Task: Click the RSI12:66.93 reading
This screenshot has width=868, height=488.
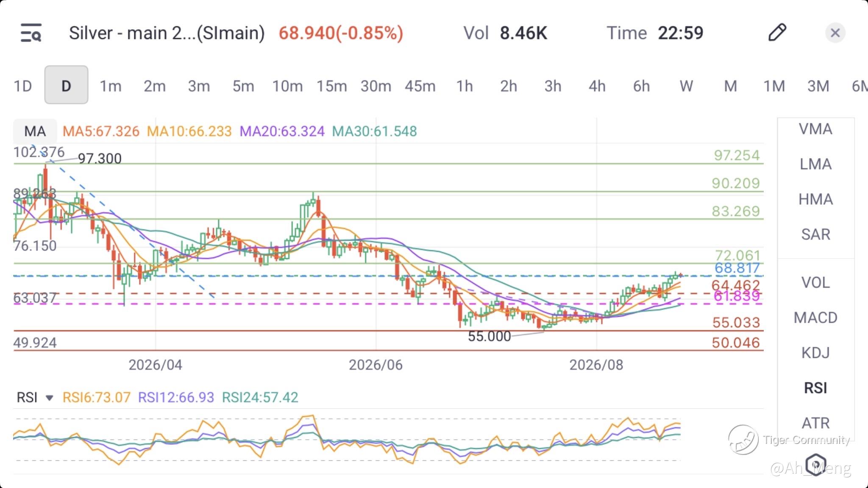Action: [176, 397]
